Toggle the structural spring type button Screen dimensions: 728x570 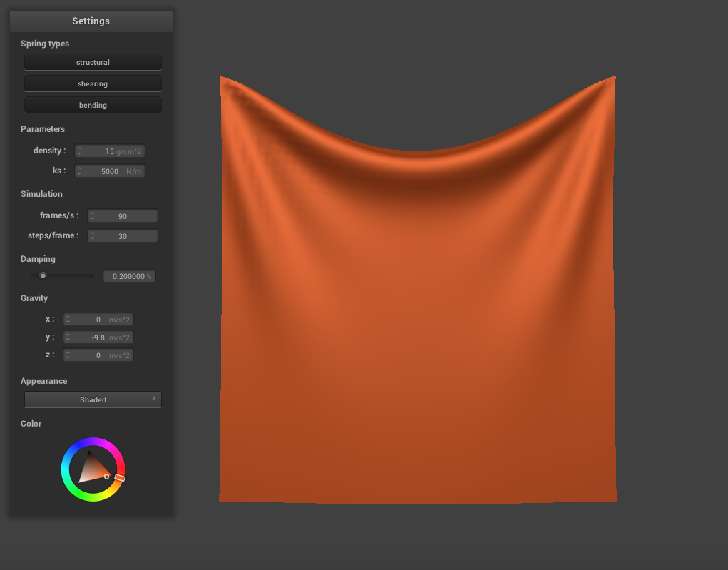(93, 62)
